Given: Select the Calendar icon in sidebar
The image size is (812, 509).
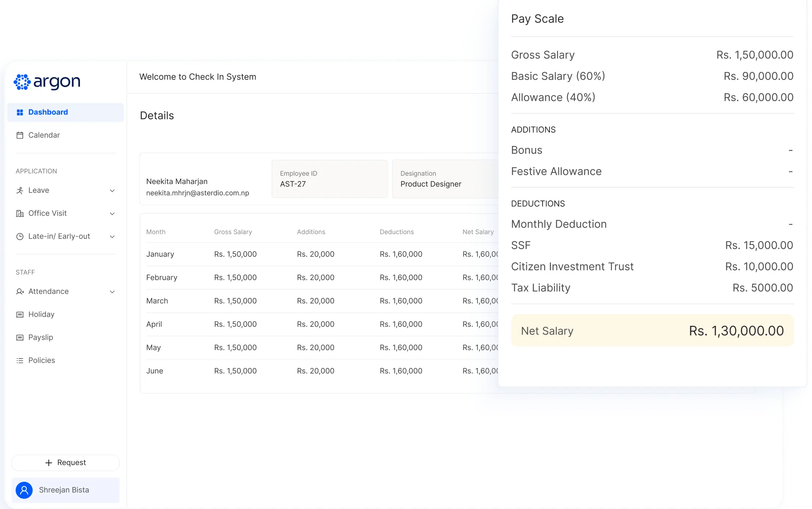Looking at the screenshot, I should tap(21, 135).
